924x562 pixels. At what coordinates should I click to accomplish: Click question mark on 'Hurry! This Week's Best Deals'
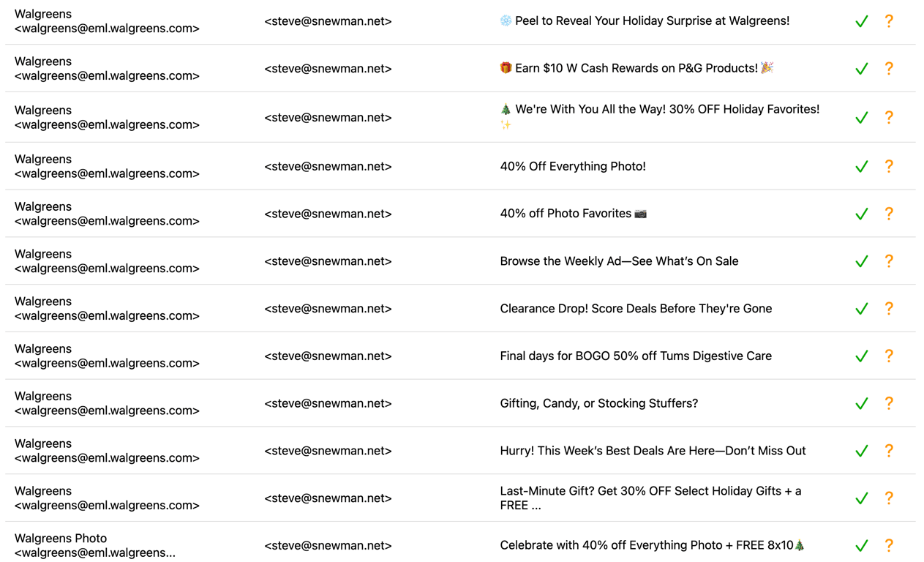pyautogui.click(x=889, y=452)
